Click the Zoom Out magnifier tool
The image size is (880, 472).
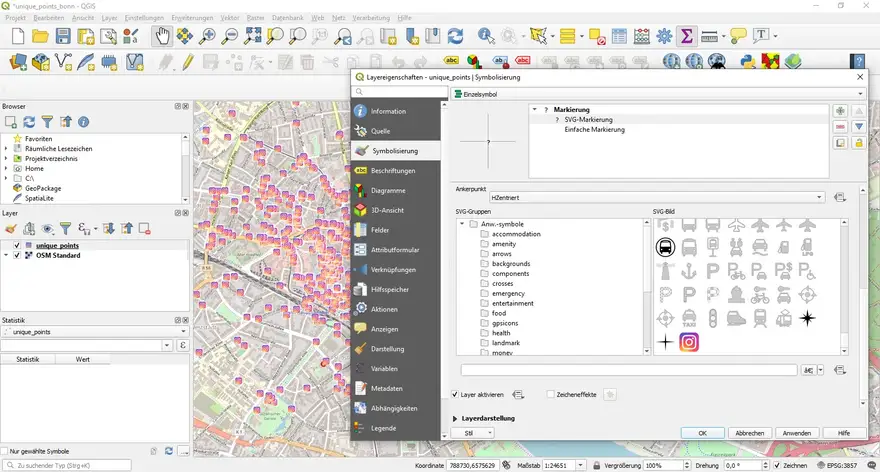pyautogui.click(x=230, y=36)
